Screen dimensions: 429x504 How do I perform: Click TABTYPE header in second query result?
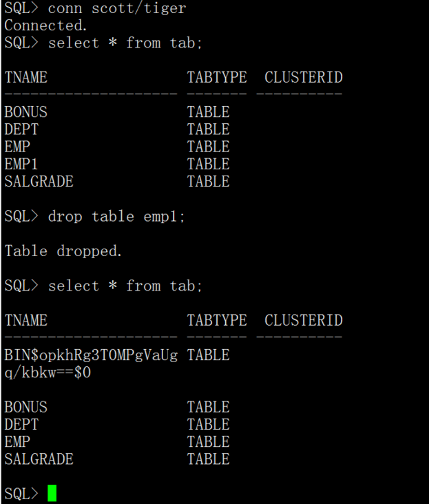click(216, 320)
